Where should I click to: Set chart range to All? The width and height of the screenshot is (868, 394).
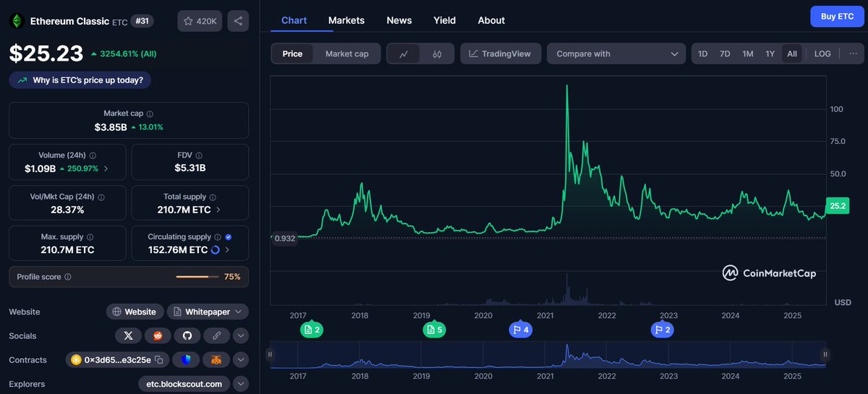coord(792,53)
